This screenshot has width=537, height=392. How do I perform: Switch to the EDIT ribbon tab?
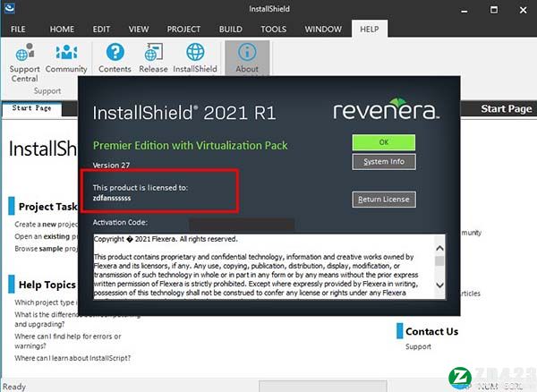pyautogui.click(x=101, y=30)
